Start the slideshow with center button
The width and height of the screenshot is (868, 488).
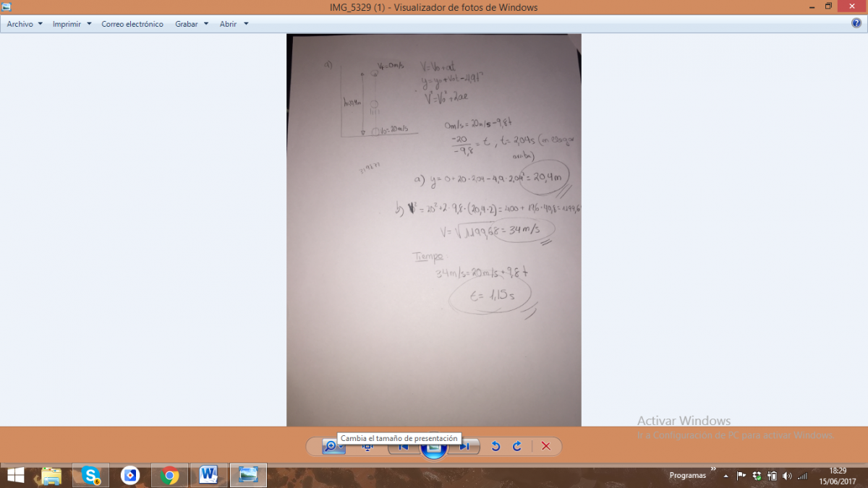[433, 448]
